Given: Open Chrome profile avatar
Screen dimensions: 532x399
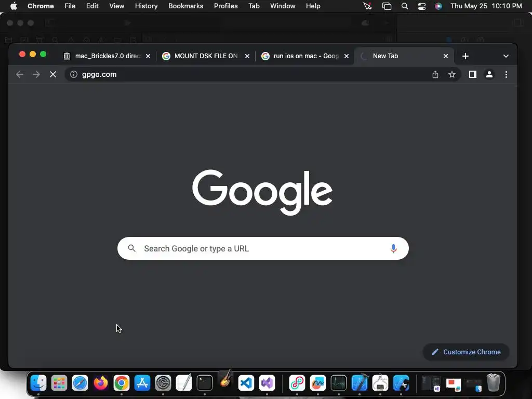Looking at the screenshot, I should (489, 74).
